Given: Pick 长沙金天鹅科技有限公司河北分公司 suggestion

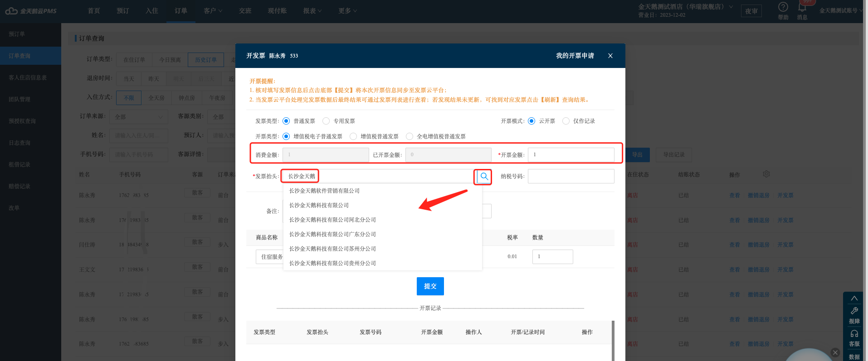Looking at the screenshot, I should point(382,220).
